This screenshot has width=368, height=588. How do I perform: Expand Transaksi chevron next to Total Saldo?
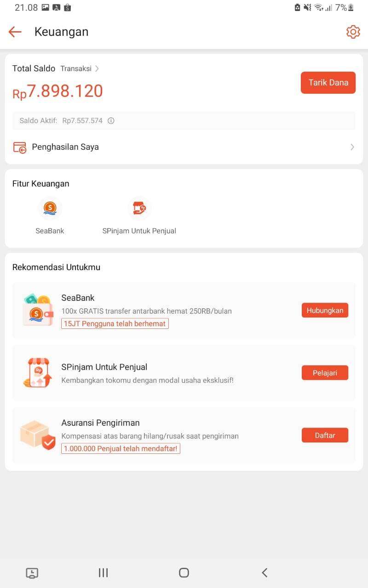97,68
